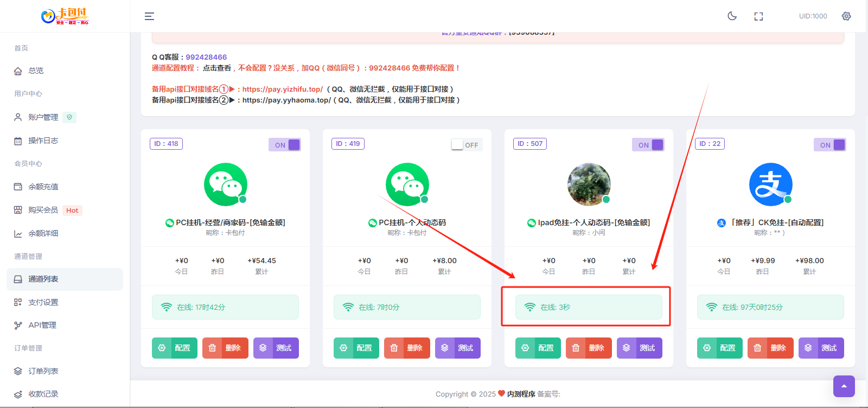Open 购买会员 in the sidebar
The height and width of the screenshot is (408, 868).
tap(65, 210)
